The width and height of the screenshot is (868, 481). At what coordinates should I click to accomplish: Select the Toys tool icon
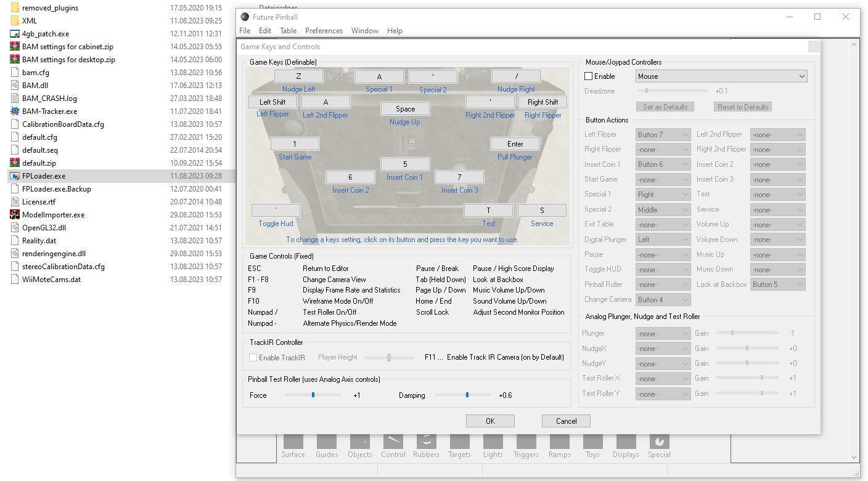pos(593,441)
